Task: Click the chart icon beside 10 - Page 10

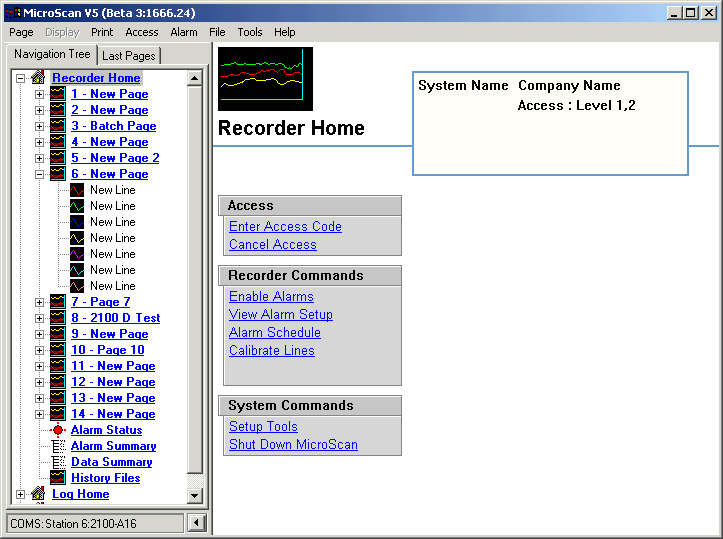Action: [58, 350]
